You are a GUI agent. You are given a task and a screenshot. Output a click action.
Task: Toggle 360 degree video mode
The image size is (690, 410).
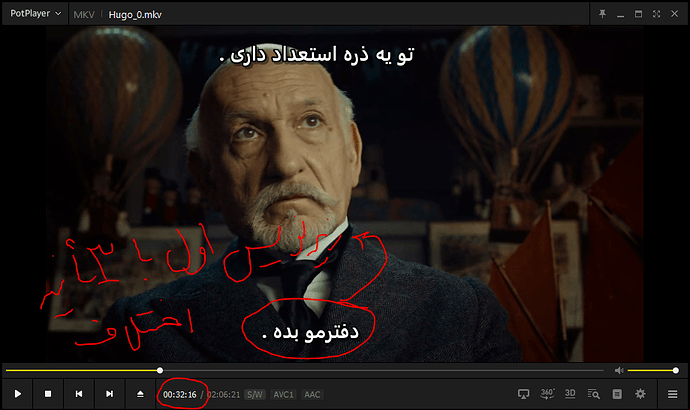(x=547, y=394)
